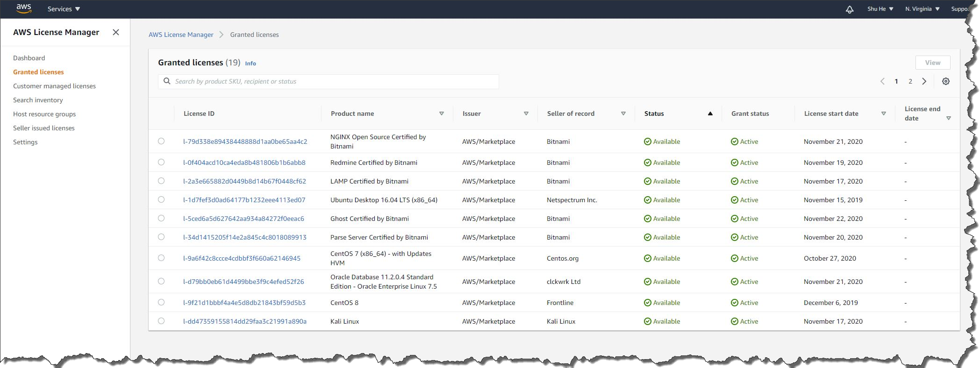980x368 pixels.
Task: Select the NGINX Open Source license radio
Action: [x=161, y=141]
